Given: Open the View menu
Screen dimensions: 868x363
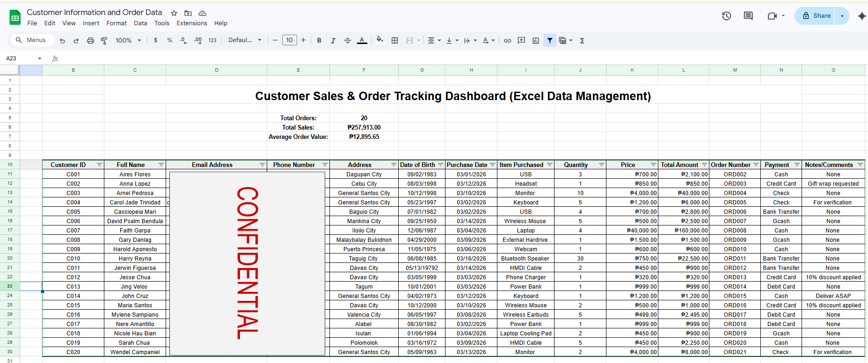Looking at the screenshot, I should 69,23.
